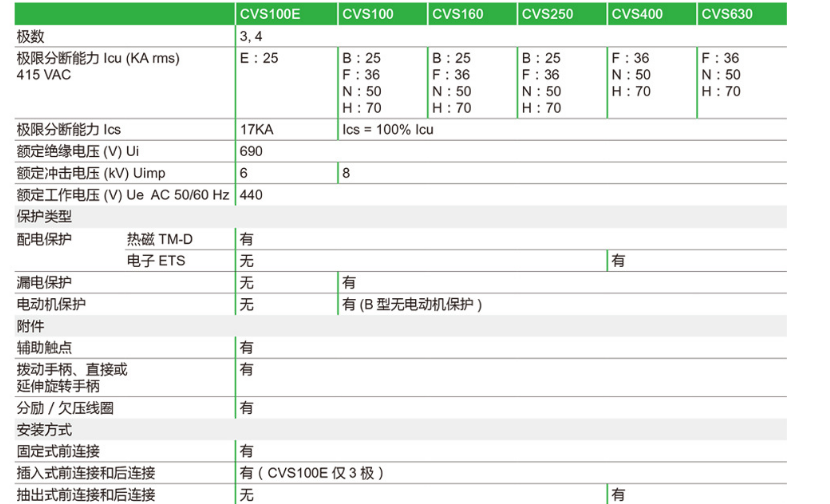Click the '3, 4' pole count value
Viewport: 830px width, 504px height.
pyautogui.click(x=251, y=37)
